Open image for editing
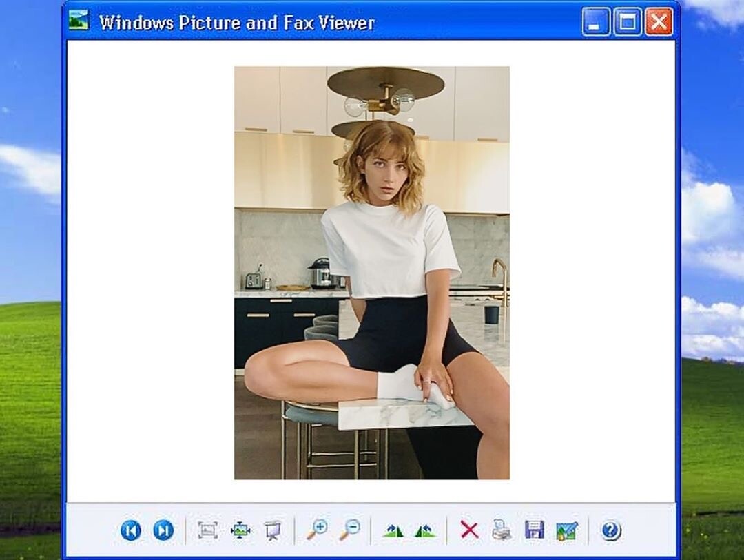The image size is (744, 560). pyautogui.click(x=566, y=530)
